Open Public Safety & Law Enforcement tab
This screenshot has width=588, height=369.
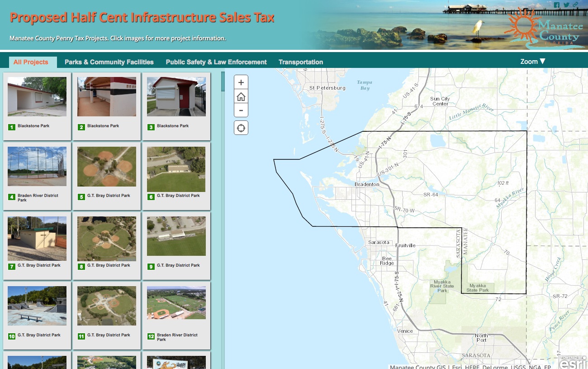tap(216, 62)
